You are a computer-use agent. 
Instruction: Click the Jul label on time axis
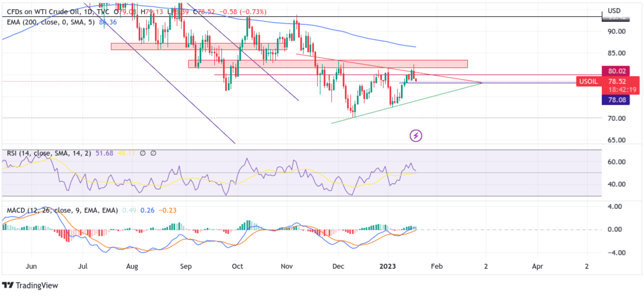click(x=83, y=266)
